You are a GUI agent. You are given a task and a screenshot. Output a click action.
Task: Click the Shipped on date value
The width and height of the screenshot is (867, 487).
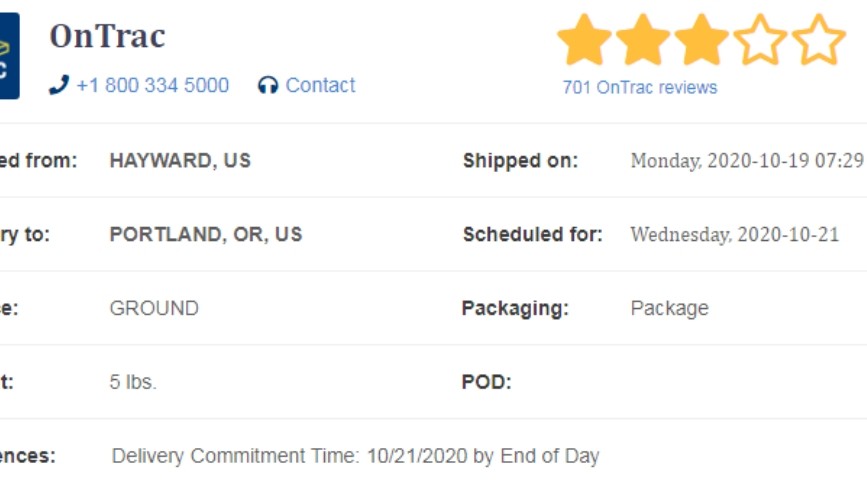pos(747,161)
